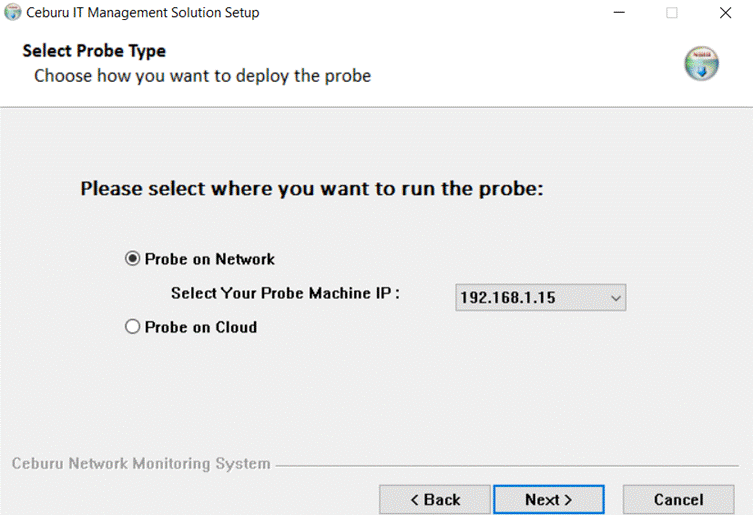Cancel the setup wizard
The width and height of the screenshot is (753, 515).
(x=679, y=500)
